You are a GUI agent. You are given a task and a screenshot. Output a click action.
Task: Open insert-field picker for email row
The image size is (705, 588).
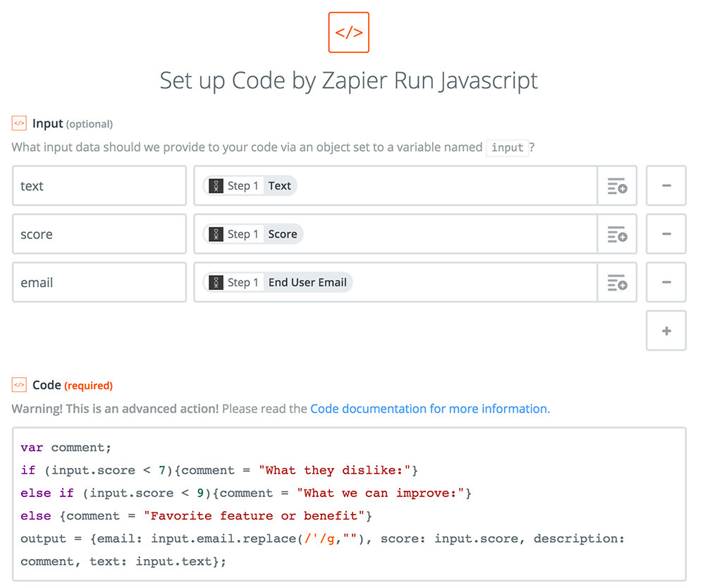click(617, 283)
